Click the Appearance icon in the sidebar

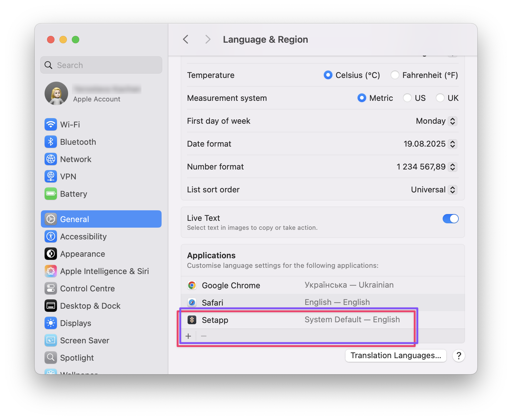tap(51, 254)
